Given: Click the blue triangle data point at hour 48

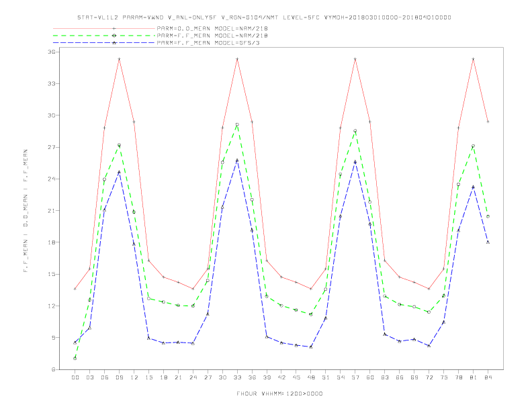Looking at the screenshot, I should (311, 347).
